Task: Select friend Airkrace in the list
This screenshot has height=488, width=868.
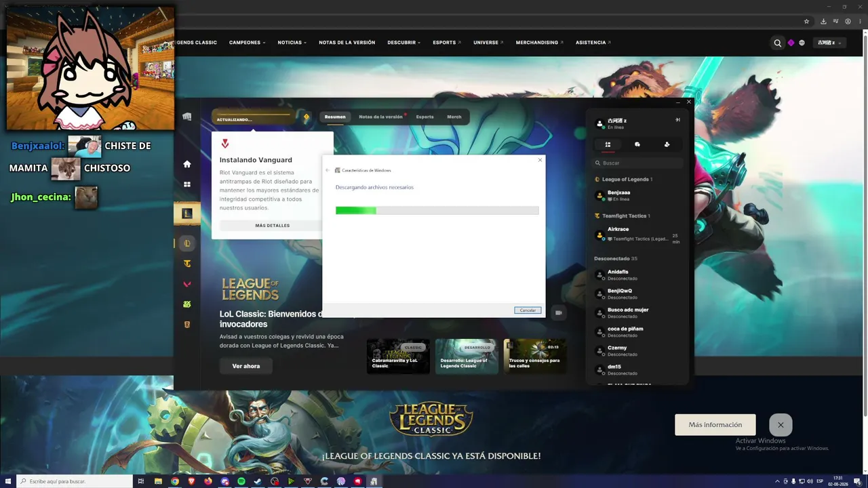Action: (x=637, y=235)
